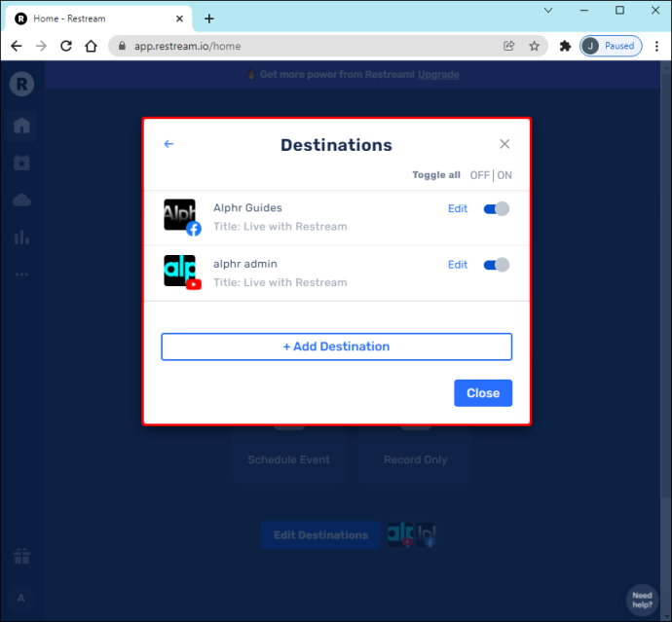Click the share page icon in address bar
Viewport: 672px width, 622px height.
coord(508,46)
